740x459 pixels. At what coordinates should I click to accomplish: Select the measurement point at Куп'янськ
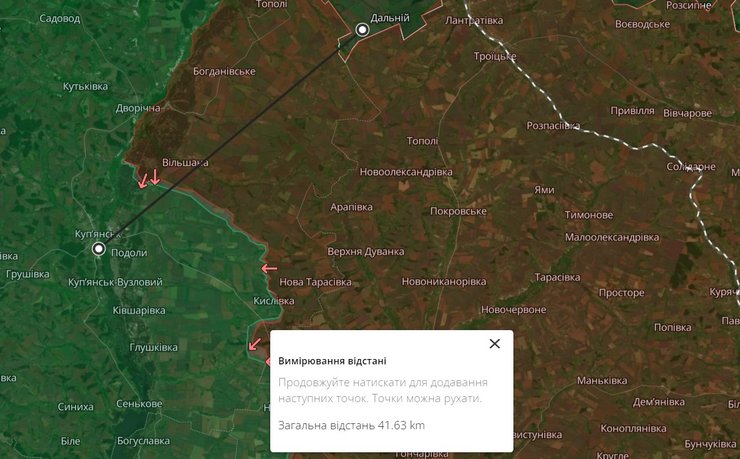point(99,249)
